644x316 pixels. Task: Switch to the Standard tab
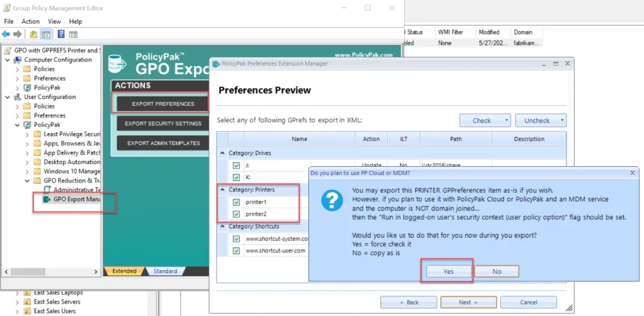click(x=165, y=271)
